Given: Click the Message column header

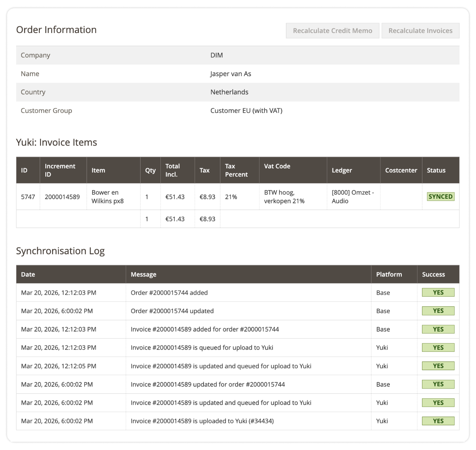Looking at the screenshot, I should click(x=143, y=274).
